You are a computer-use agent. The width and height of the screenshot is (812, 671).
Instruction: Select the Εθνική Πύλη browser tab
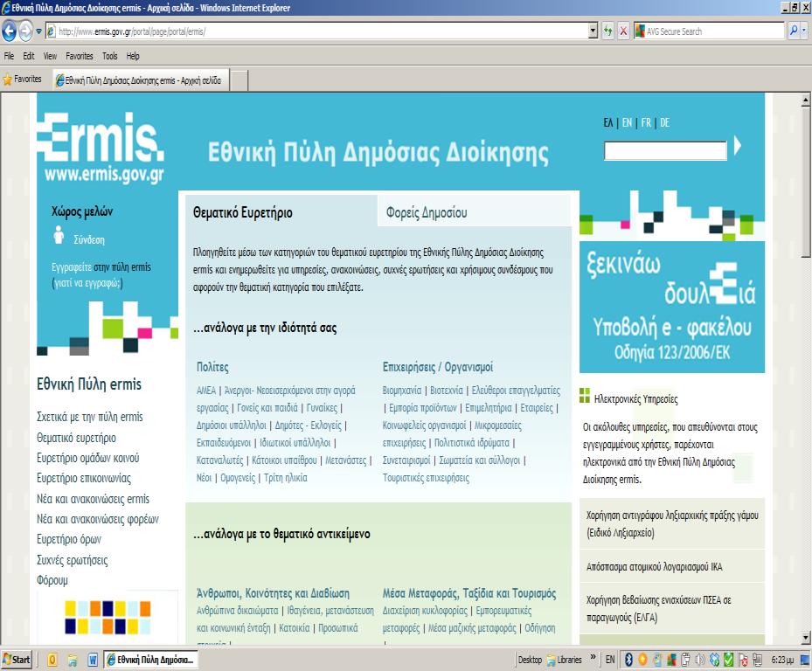pos(140,80)
